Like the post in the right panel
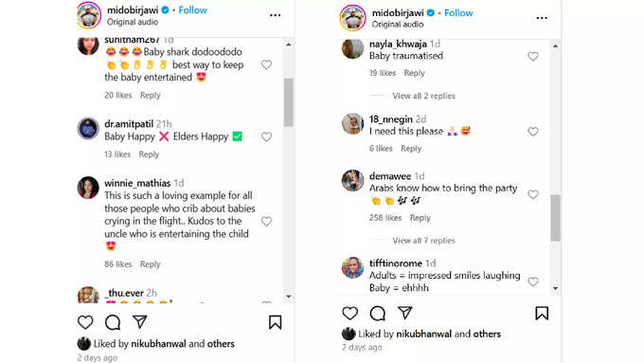 point(349,314)
